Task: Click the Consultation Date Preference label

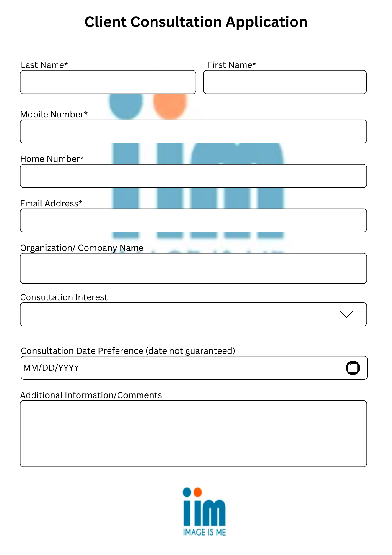Action: click(x=128, y=351)
